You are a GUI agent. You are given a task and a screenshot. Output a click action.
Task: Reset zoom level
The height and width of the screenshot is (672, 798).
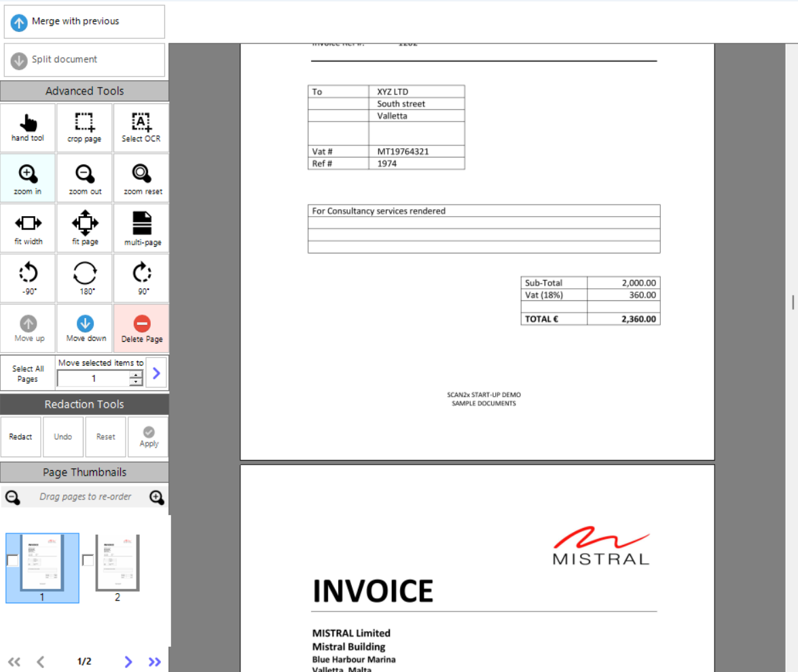pos(141,178)
